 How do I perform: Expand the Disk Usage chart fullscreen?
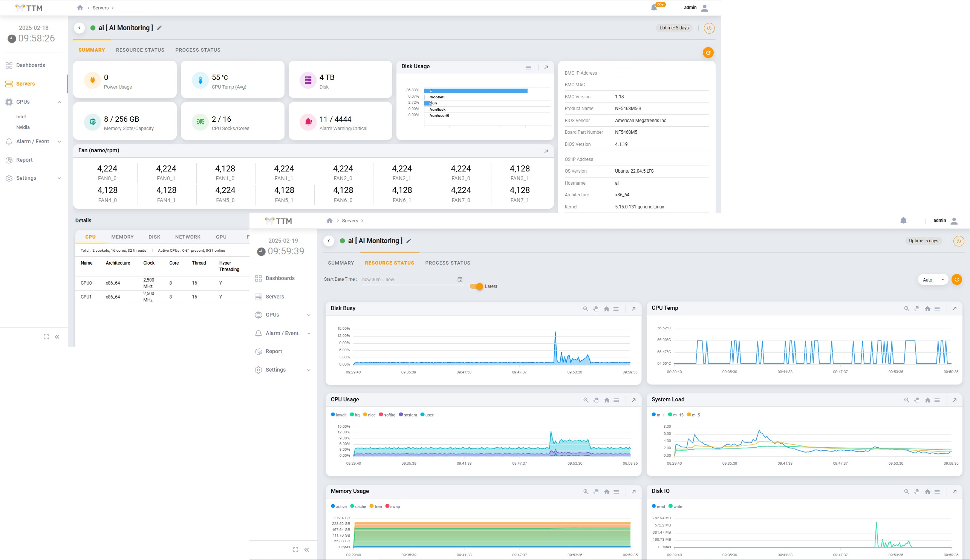[x=546, y=67]
